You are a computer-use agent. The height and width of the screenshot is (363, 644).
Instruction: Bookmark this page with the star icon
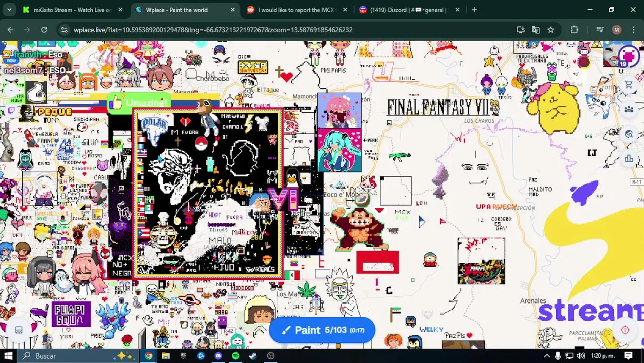[551, 30]
